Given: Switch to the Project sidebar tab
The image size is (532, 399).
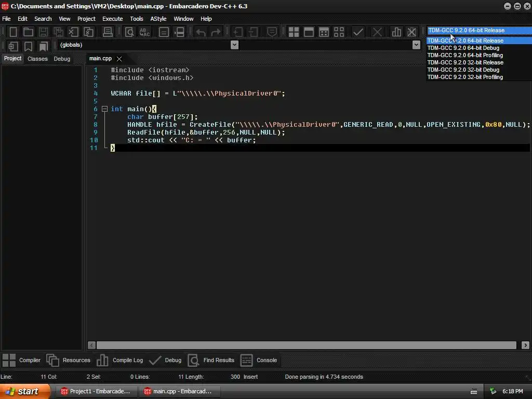Looking at the screenshot, I should click(12, 58).
